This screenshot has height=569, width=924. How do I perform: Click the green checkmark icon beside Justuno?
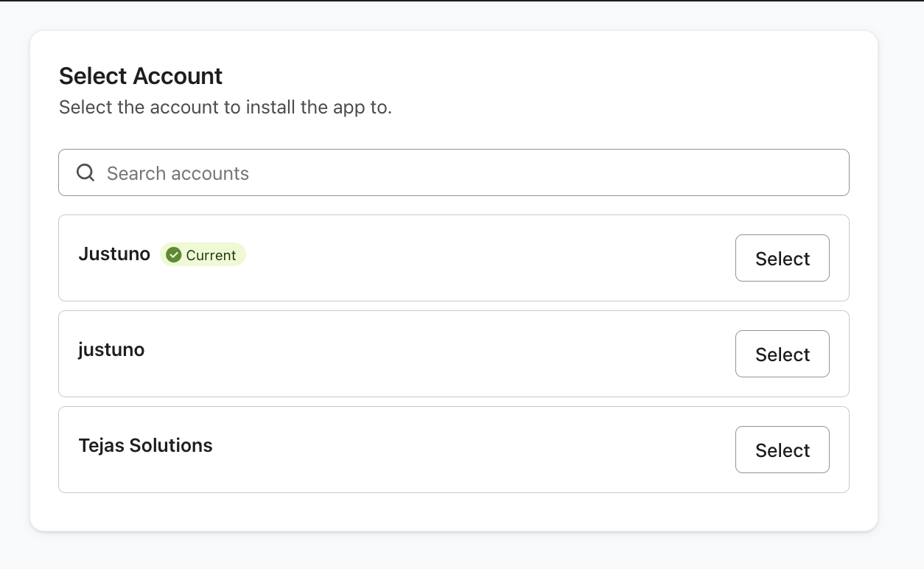[x=174, y=255]
